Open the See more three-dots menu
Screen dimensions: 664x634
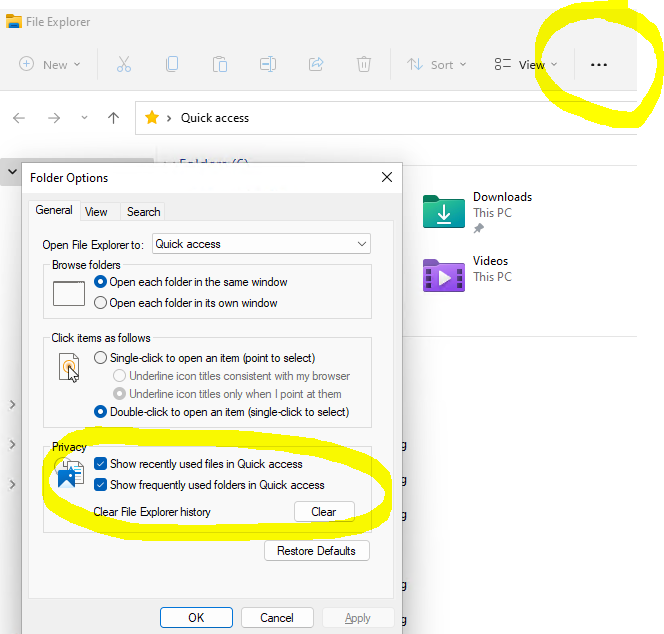(x=598, y=65)
